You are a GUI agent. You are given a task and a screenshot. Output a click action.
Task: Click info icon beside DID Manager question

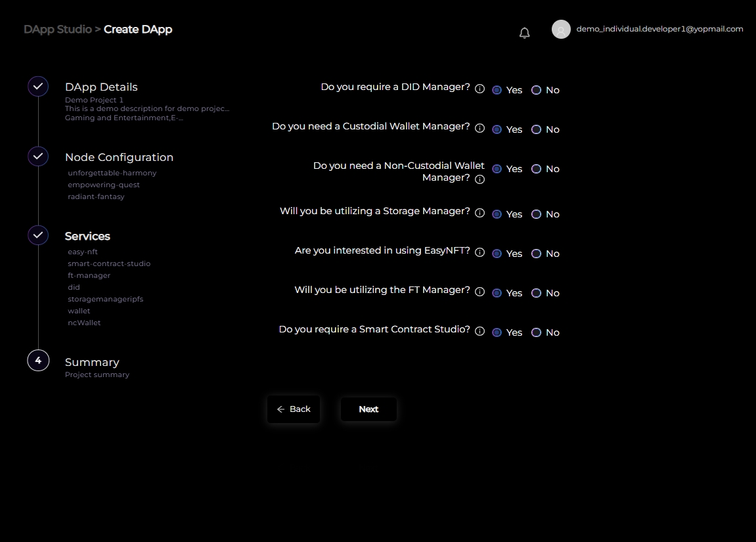click(x=479, y=89)
